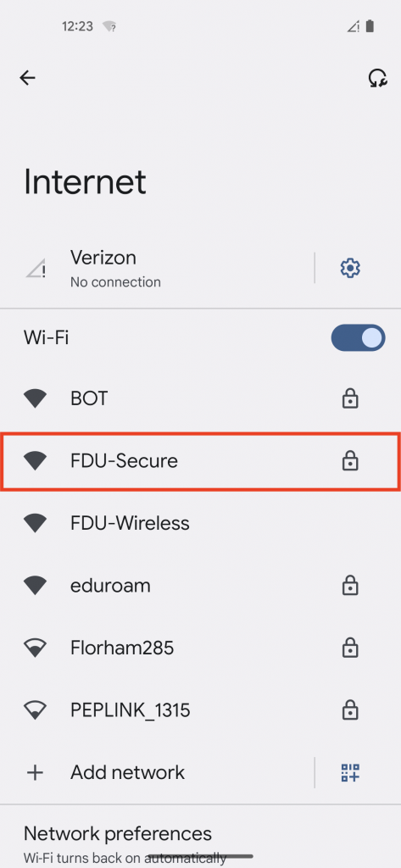Tap the lock icon next to BOT
Viewport: 401px width, 868px height.
pos(350,398)
